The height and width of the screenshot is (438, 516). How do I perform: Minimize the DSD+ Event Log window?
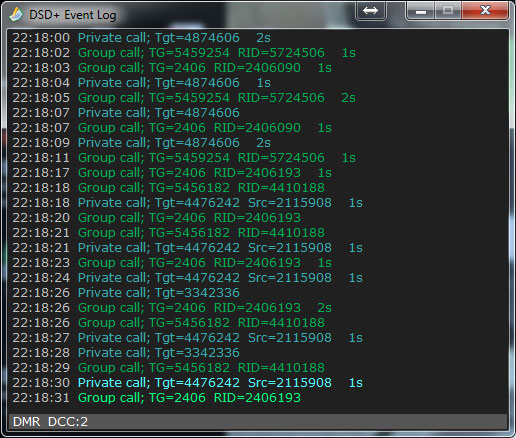click(420, 11)
